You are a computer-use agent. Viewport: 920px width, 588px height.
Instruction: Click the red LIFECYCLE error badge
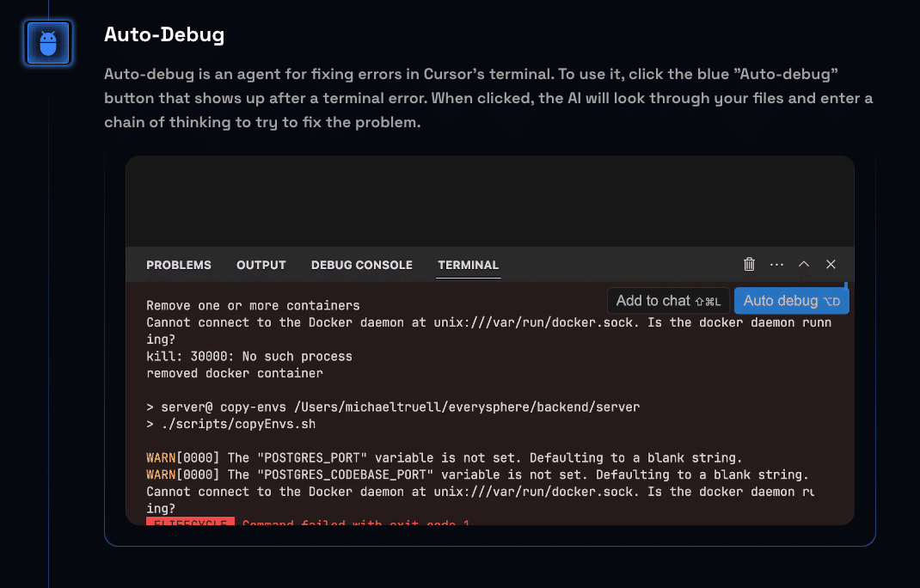tap(190, 521)
